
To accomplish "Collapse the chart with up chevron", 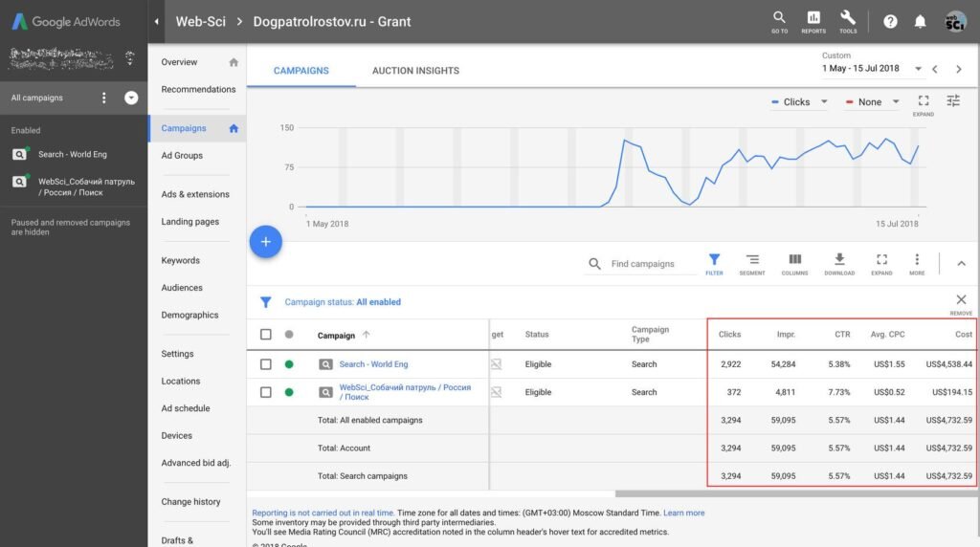I will click(x=961, y=264).
